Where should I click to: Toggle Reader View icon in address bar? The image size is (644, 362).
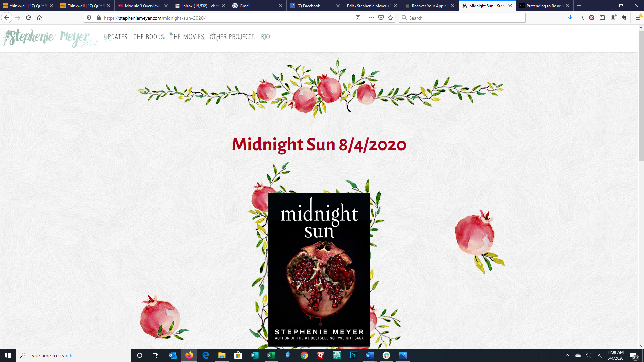[358, 18]
